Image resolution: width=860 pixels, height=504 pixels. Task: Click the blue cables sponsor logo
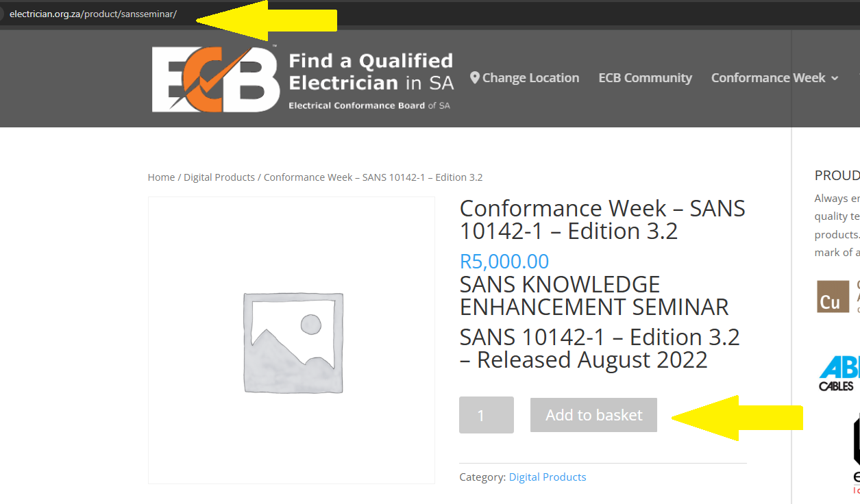pyautogui.click(x=839, y=373)
